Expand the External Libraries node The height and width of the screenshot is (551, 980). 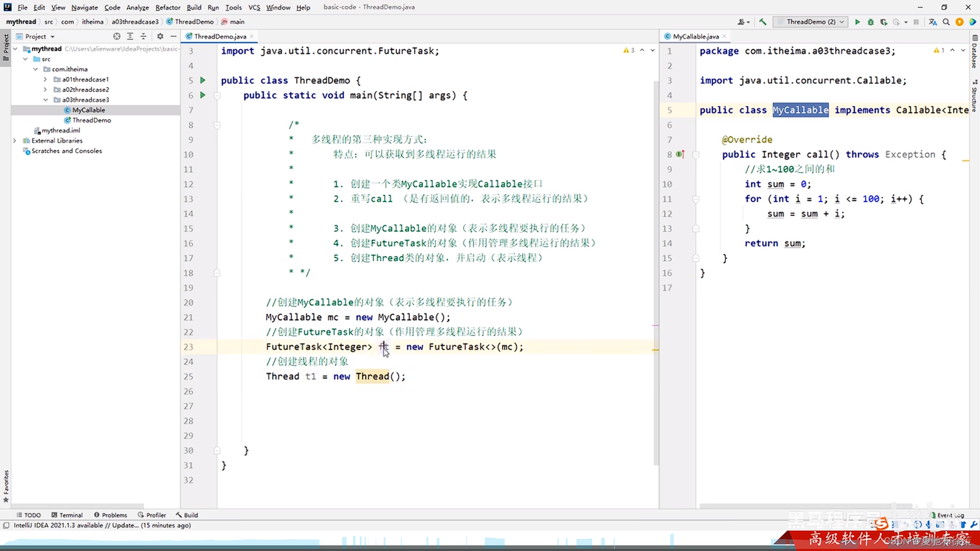15,140
